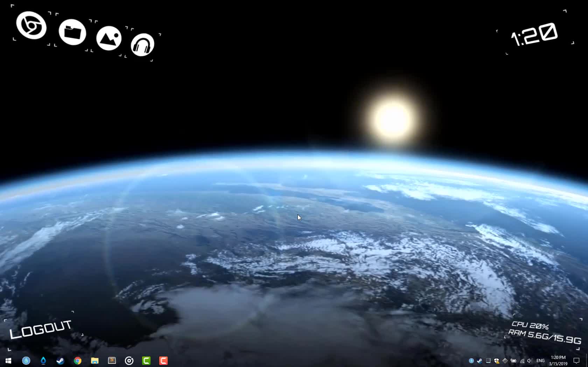Image resolution: width=588 pixels, height=367 pixels.
Task: Click the CPU and RAM usage widget
Action: click(544, 332)
